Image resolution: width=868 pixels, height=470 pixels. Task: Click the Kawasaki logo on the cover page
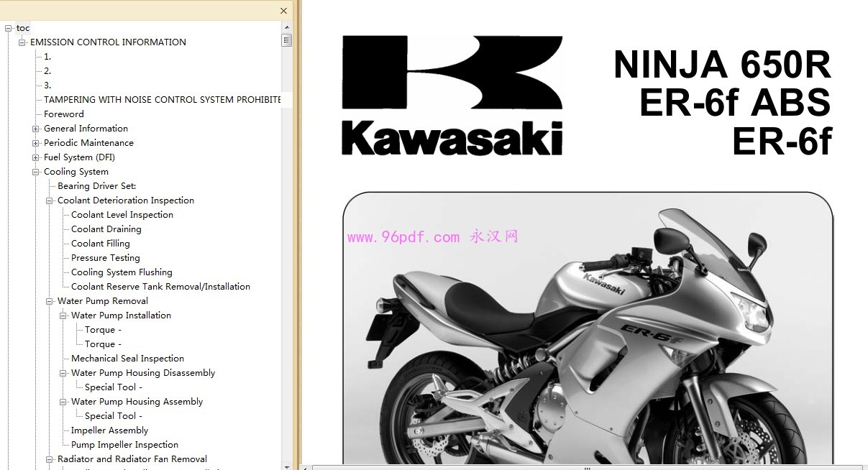tap(452, 95)
